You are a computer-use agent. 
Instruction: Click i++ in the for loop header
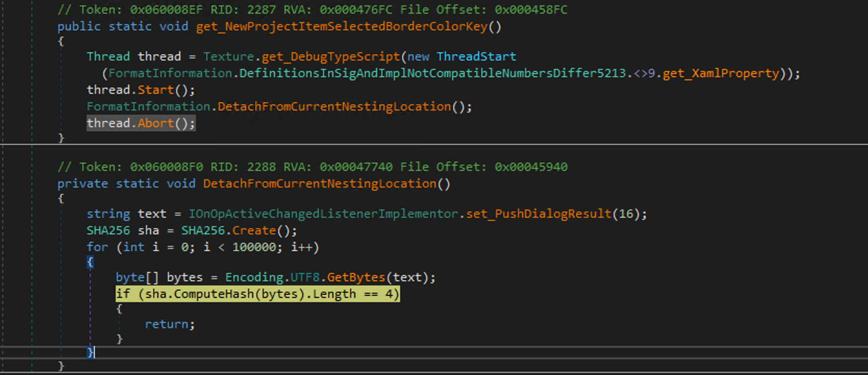point(301,247)
